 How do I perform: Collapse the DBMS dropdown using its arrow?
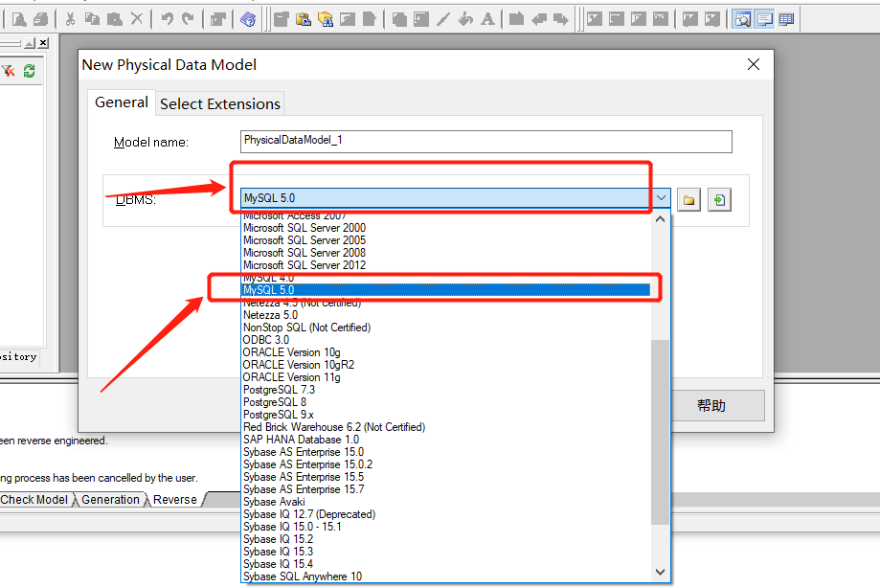tap(661, 198)
